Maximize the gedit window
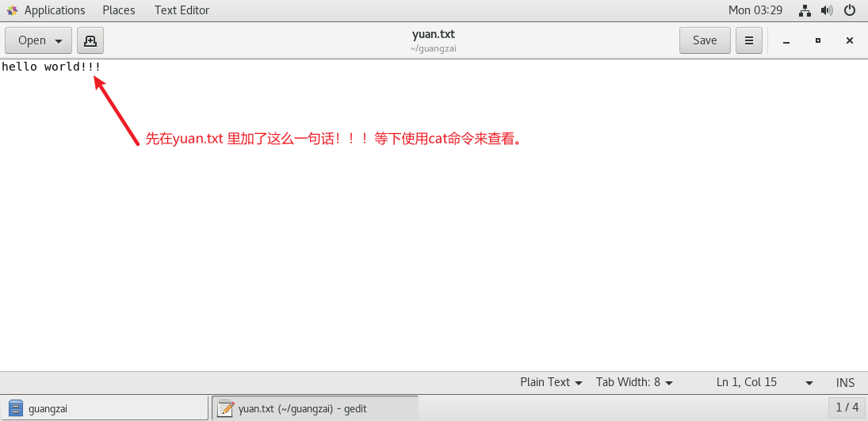This screenshot has width=868, height=421. (x=817, y=41)
